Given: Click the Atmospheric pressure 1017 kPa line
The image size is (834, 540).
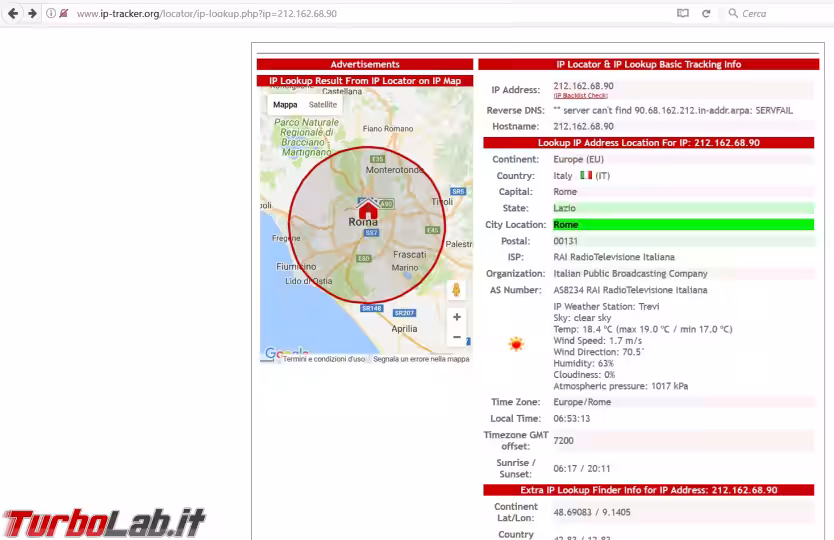Looking at the screenshot, I should [621, 386].
